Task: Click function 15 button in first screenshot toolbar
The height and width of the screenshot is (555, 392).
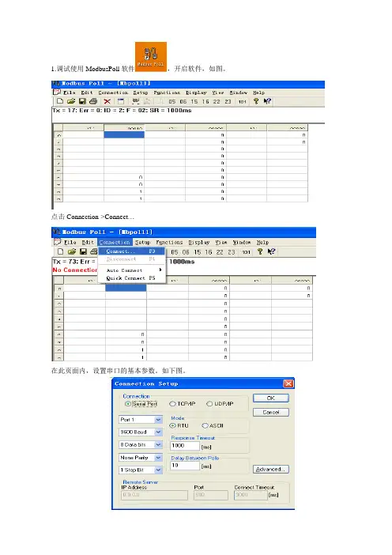Action: click(x=194, y=101)
